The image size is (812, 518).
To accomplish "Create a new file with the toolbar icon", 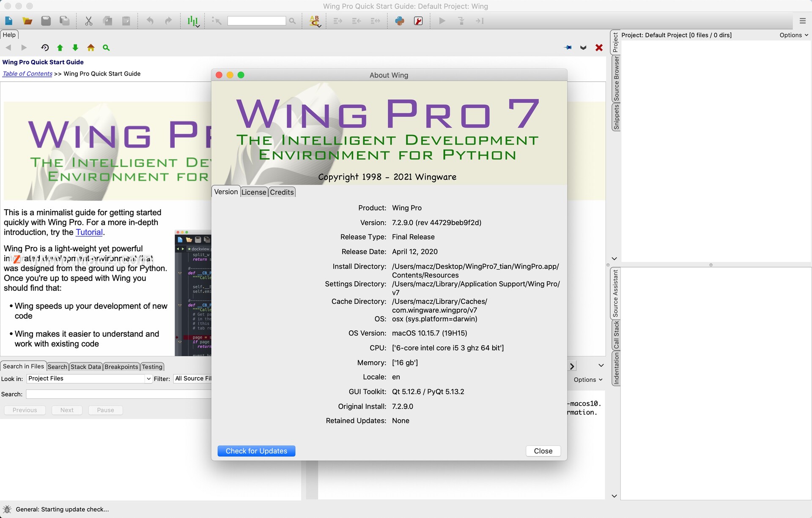I will point(9,21).
